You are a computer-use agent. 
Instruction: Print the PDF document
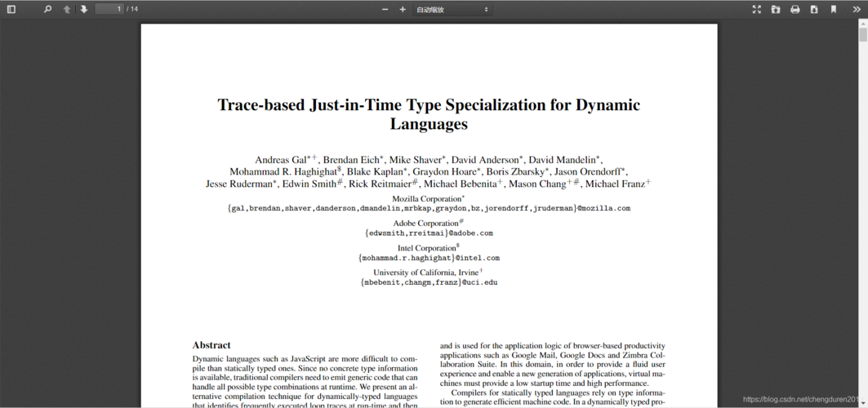click(x=795, y=10)
